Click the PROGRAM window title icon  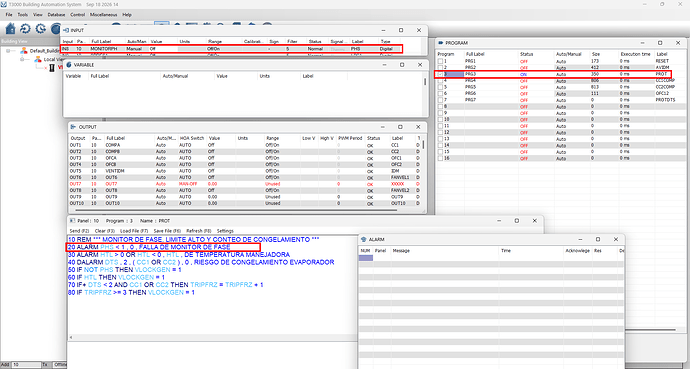440,43
